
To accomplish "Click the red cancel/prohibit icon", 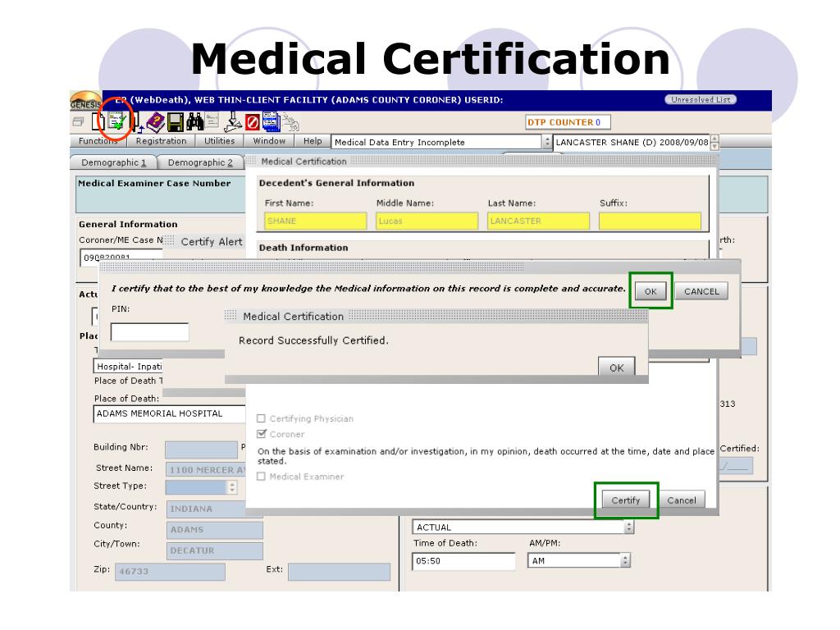I will [253, 123].
